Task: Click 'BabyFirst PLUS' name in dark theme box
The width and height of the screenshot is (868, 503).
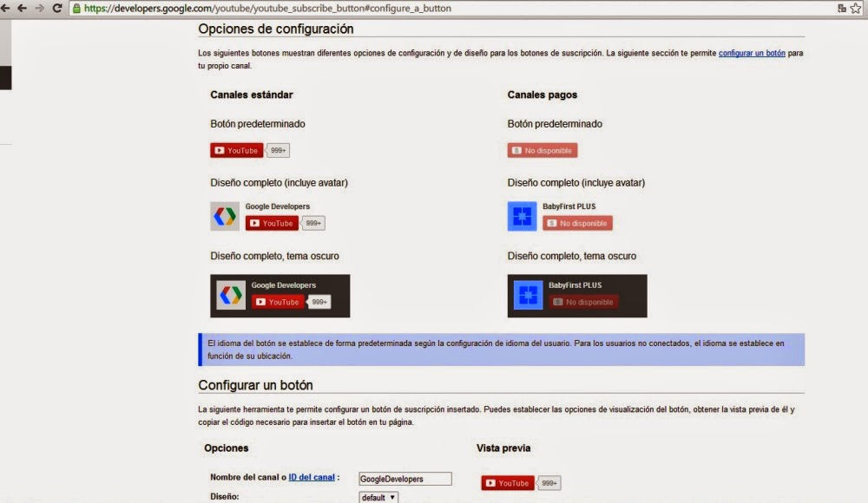Action: (x=575, y=285)
